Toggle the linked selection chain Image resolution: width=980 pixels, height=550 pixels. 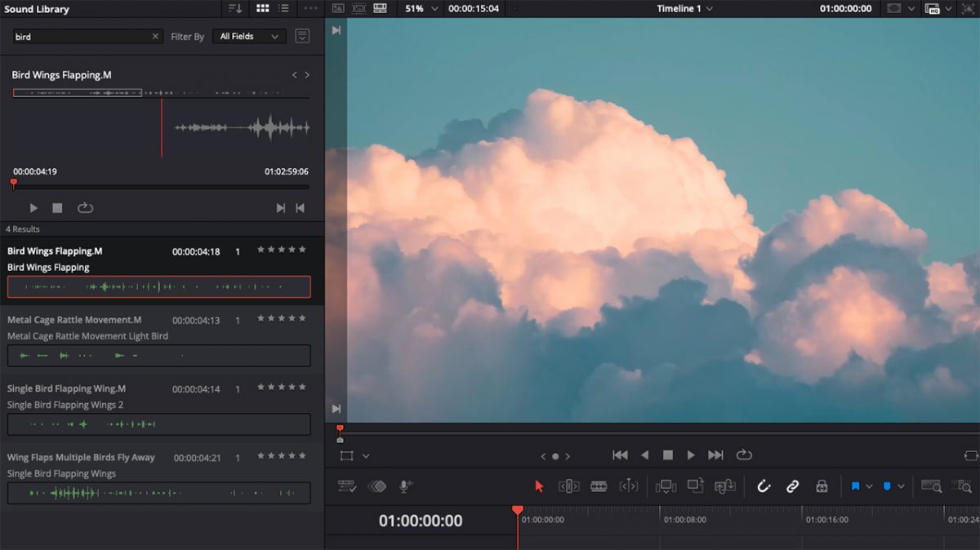(792, 486)
